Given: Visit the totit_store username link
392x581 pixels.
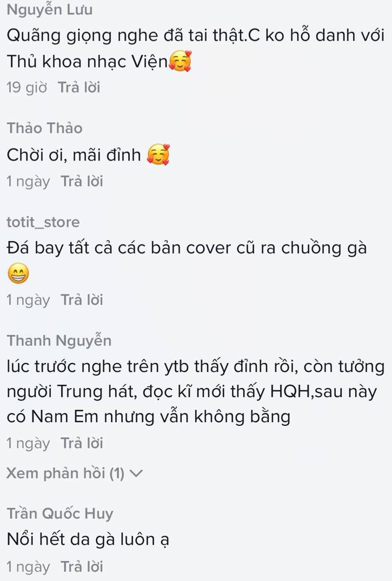Looking at the screenshot, I should point(43,222).
